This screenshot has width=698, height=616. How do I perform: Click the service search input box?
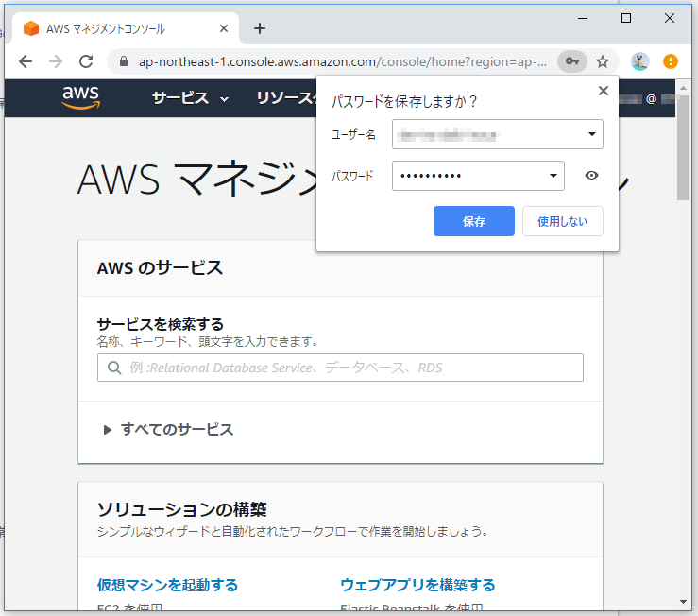tap(340, 368)
